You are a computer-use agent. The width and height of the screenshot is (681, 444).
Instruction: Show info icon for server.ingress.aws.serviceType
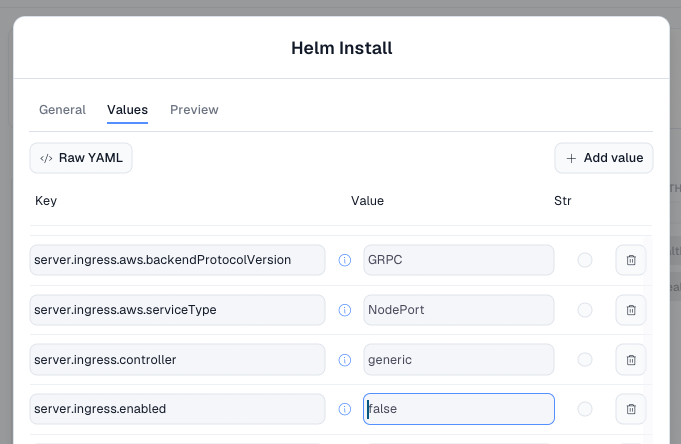(344, 310)
